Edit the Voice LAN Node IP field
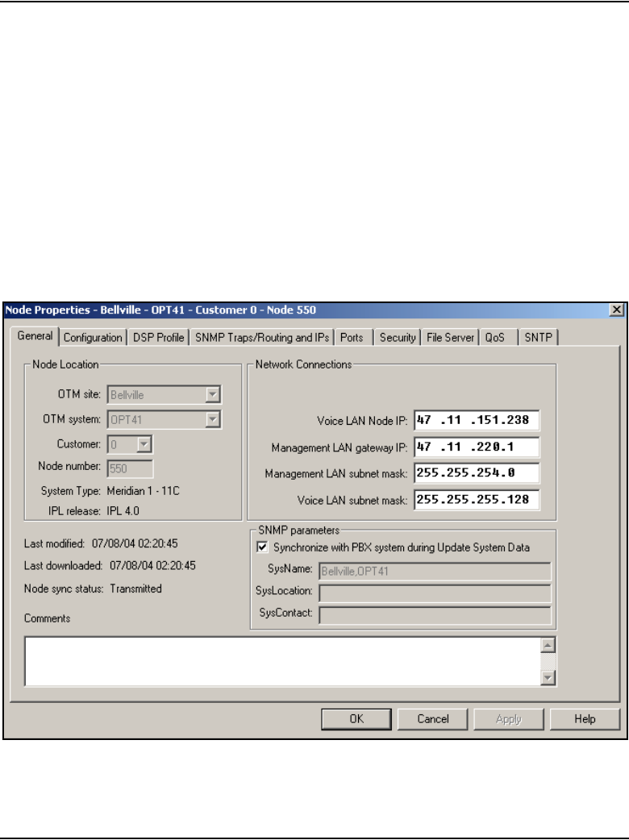629x840 pixels. click(x=477, y=420)
